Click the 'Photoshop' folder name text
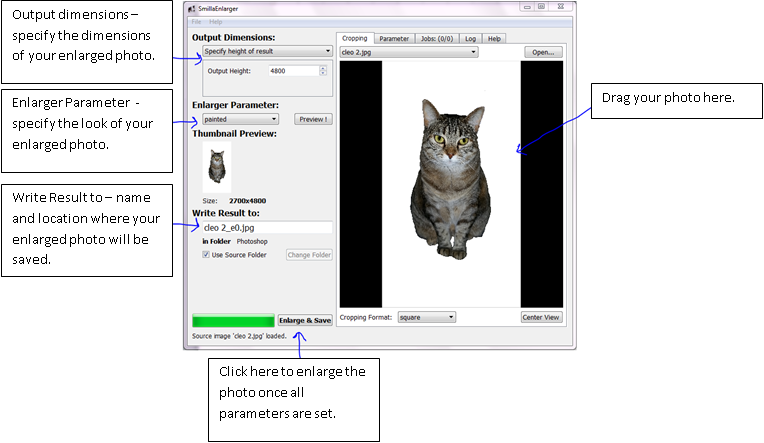The width and height of the screenshot is (764, 443). click(252, 242)
